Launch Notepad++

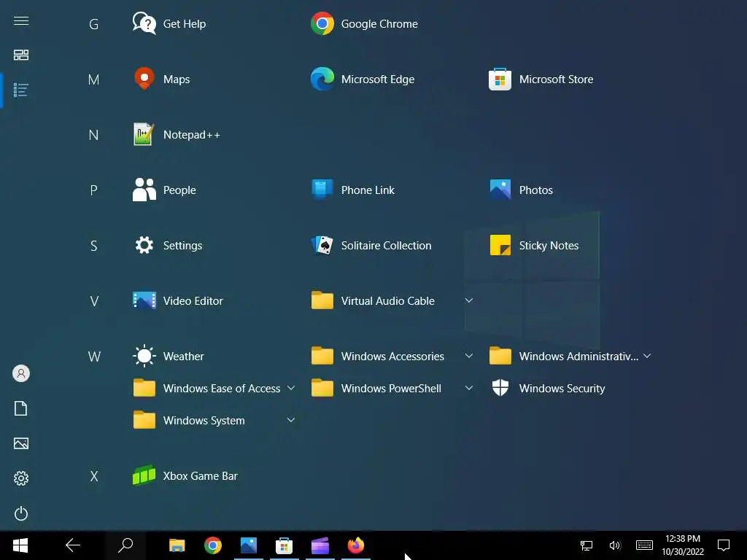pos(177,135)
